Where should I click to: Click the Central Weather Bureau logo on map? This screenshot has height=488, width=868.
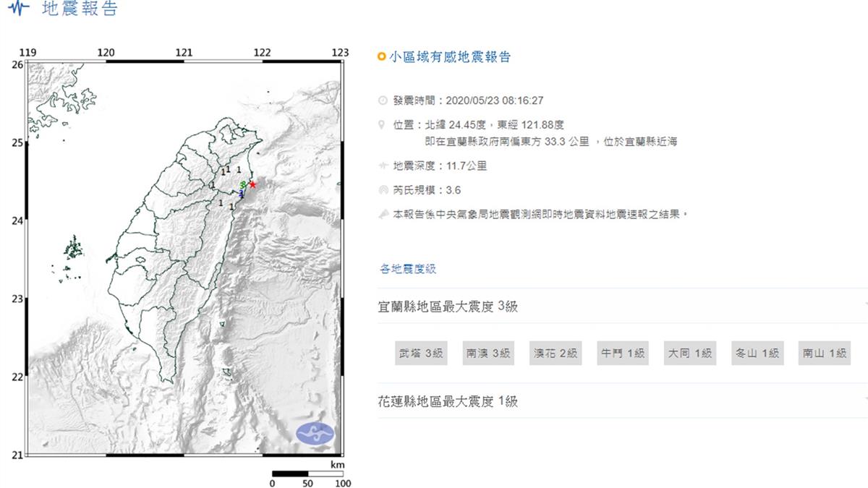(x=315, y=433)
